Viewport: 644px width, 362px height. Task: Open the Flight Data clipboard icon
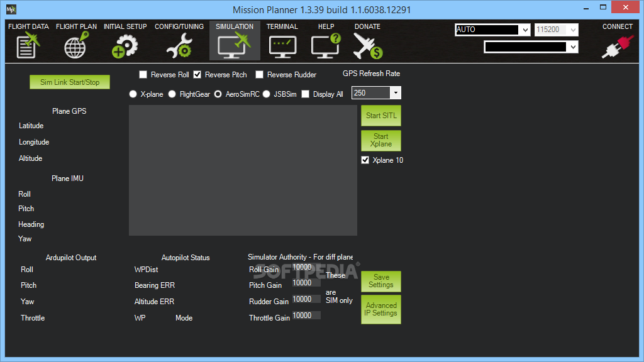tap(28, 45)
